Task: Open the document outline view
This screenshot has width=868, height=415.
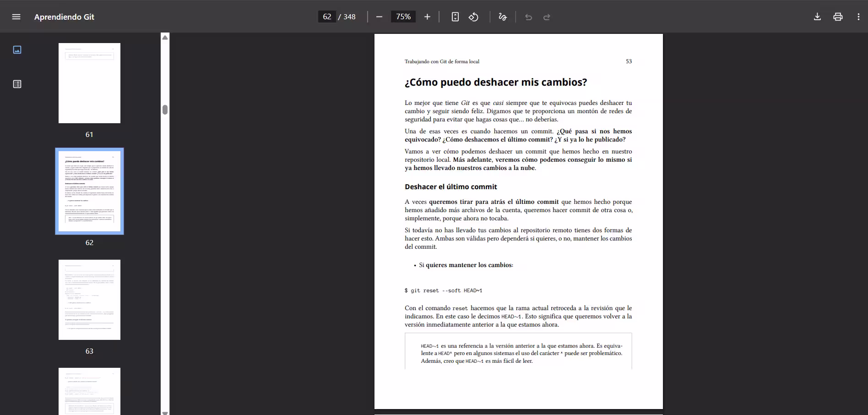Action: (x=17, y=84)
